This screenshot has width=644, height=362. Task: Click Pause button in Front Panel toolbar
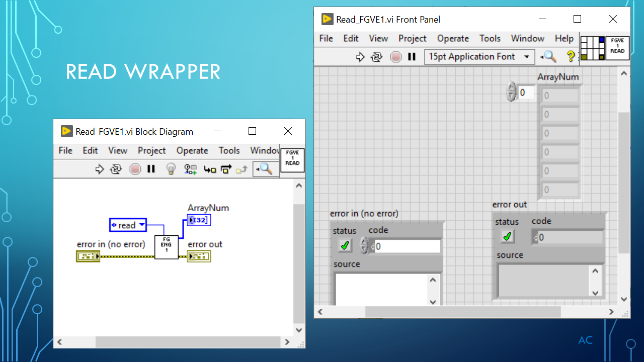[412, 57]
